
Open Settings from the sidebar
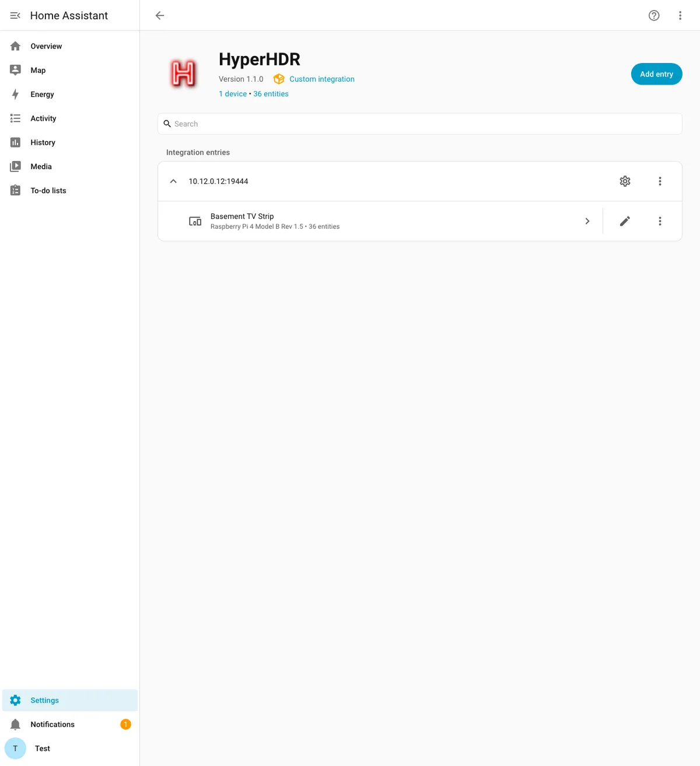pyautogui.click(x=70, y=700)
